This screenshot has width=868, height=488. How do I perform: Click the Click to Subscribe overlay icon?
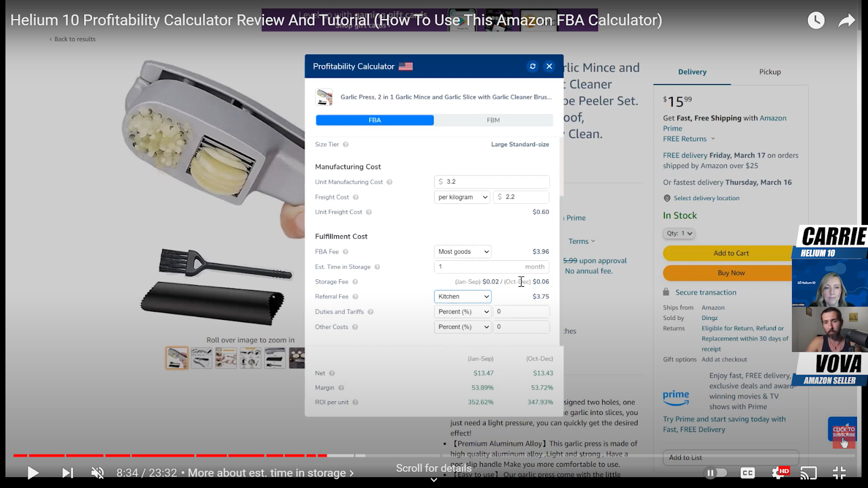coord(843,433)
